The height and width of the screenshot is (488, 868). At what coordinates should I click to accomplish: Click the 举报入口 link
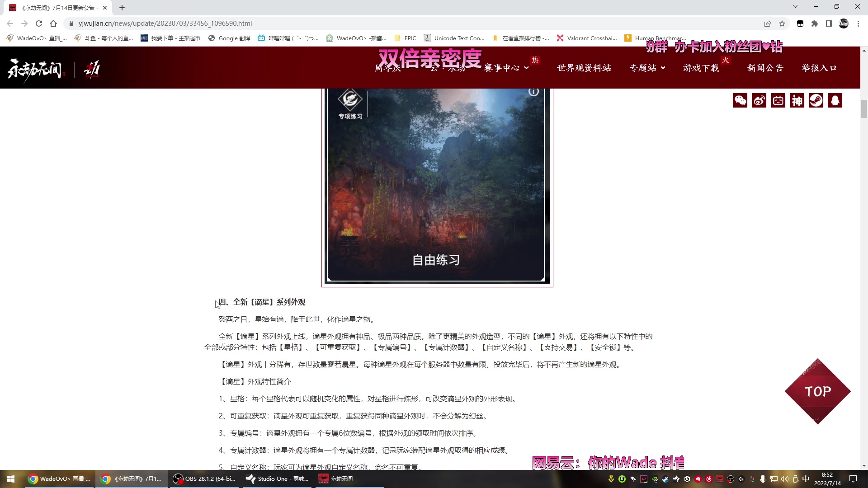(x=819, y=68)
